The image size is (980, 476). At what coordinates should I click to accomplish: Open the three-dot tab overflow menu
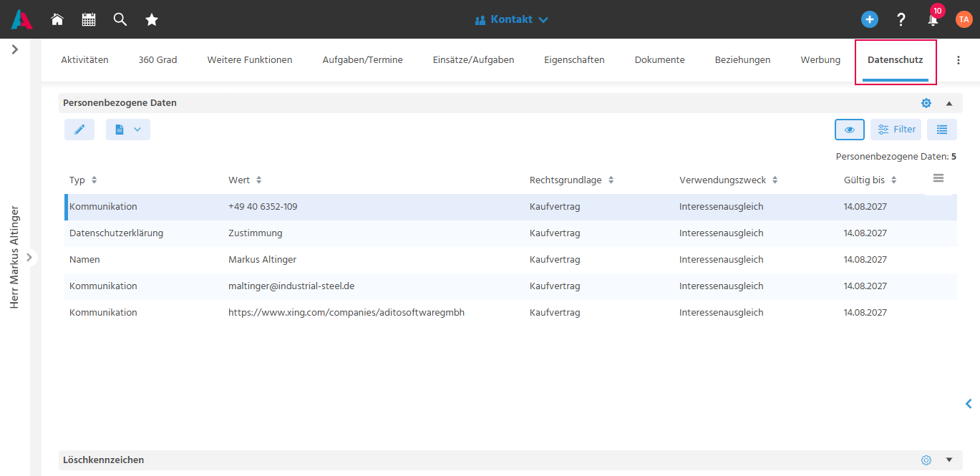(959, 60)
